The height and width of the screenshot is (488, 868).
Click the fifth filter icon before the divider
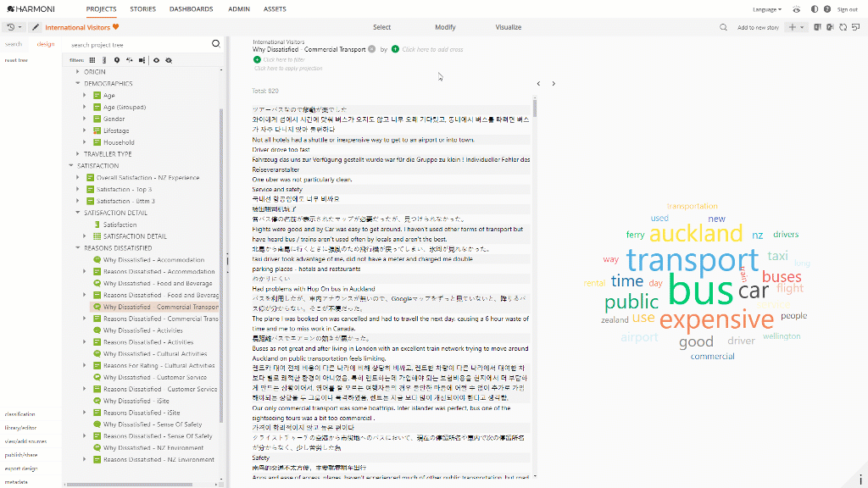pyautogui.click(x=142, y=60)
